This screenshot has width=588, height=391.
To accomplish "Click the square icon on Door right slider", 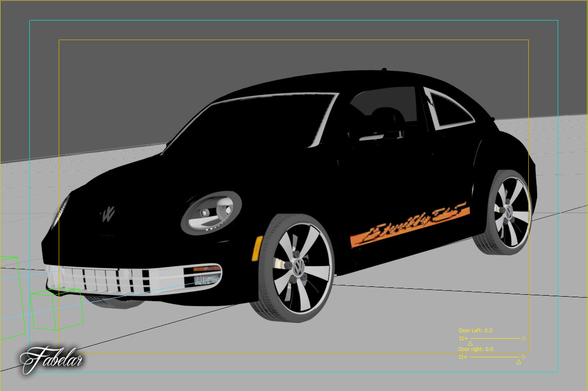I will (461, 357).
